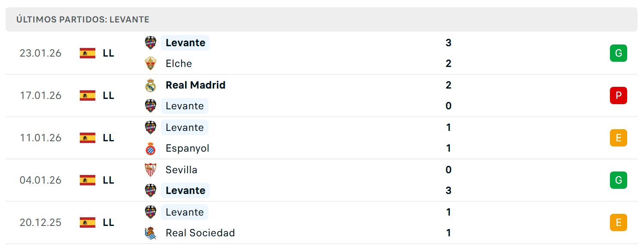Viewport: 644px width, 251px height.
Task: Click the Últimos Partidos: Levante header
Action: (83, 19)
